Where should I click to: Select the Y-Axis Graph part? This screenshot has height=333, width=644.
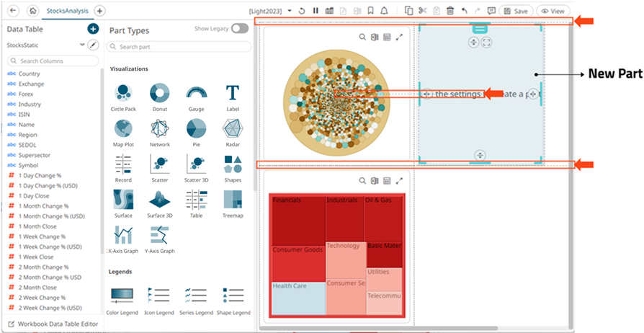click(x=160, y=240)
